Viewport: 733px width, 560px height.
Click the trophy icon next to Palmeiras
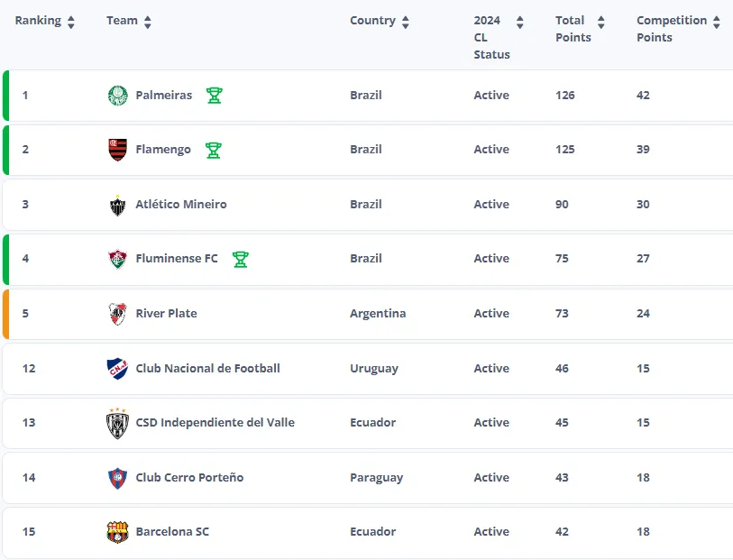click(x=214, y=95)
